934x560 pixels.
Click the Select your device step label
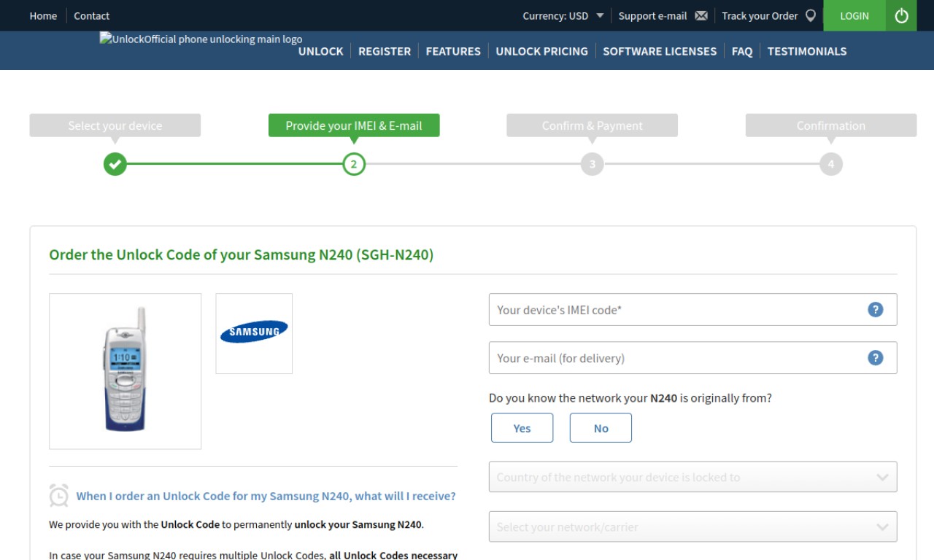(x=115, y=125)
